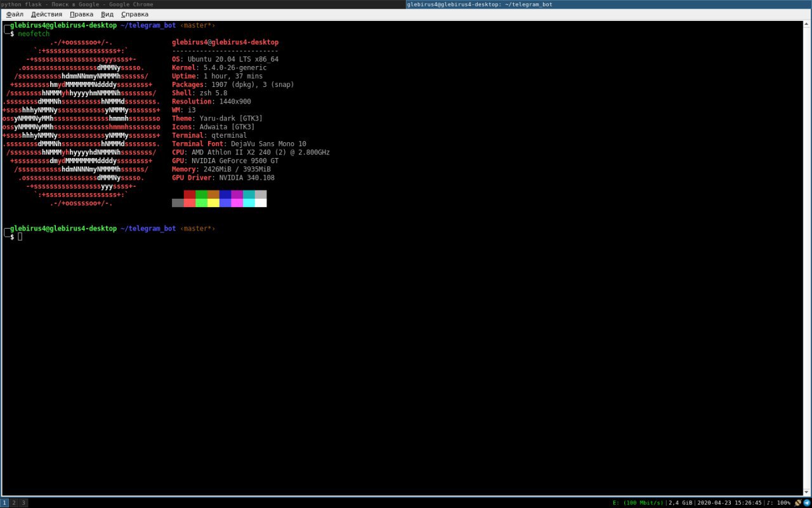812x508 pixels.
Task: Open the Файл menu
Action: (15, 14)
